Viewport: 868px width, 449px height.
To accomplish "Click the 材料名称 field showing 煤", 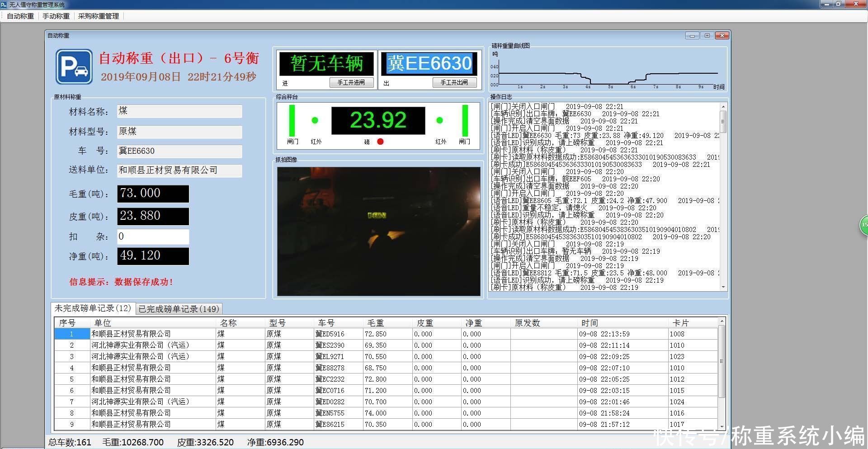I will point(179,111).
